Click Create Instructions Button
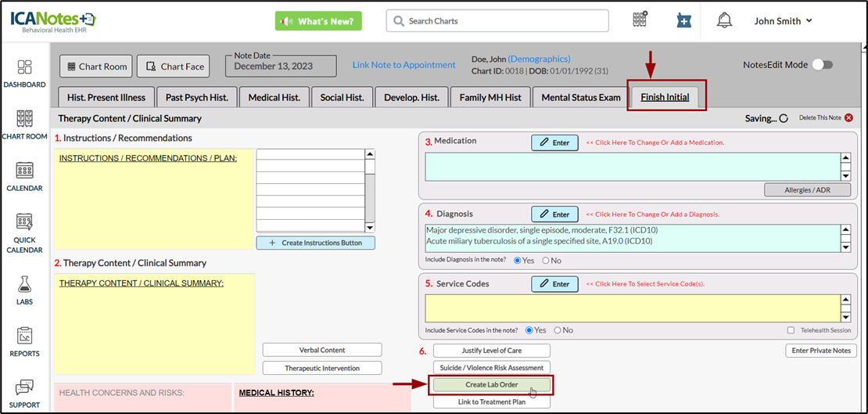This screenshot has width=868, height=414. tap(316, 243)
